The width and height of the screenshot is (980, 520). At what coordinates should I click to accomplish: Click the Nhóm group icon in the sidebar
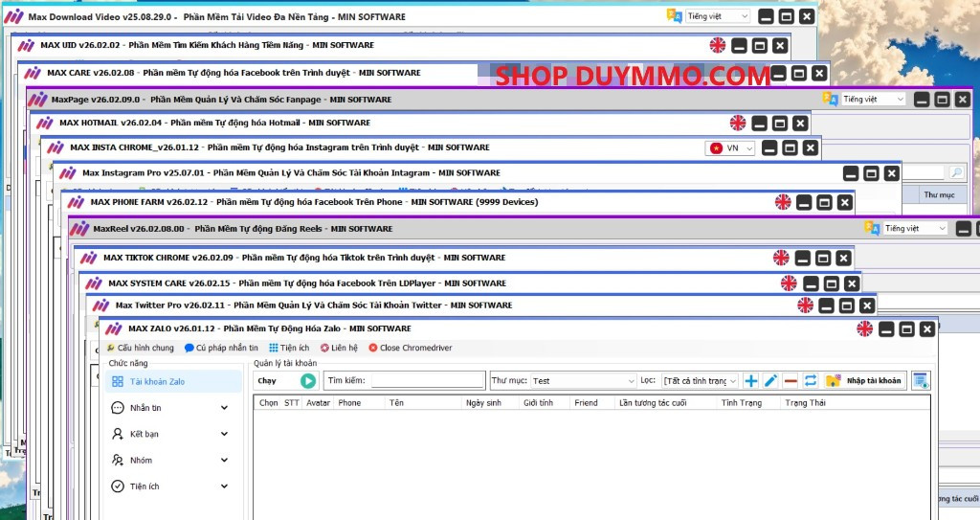[118, 460]
